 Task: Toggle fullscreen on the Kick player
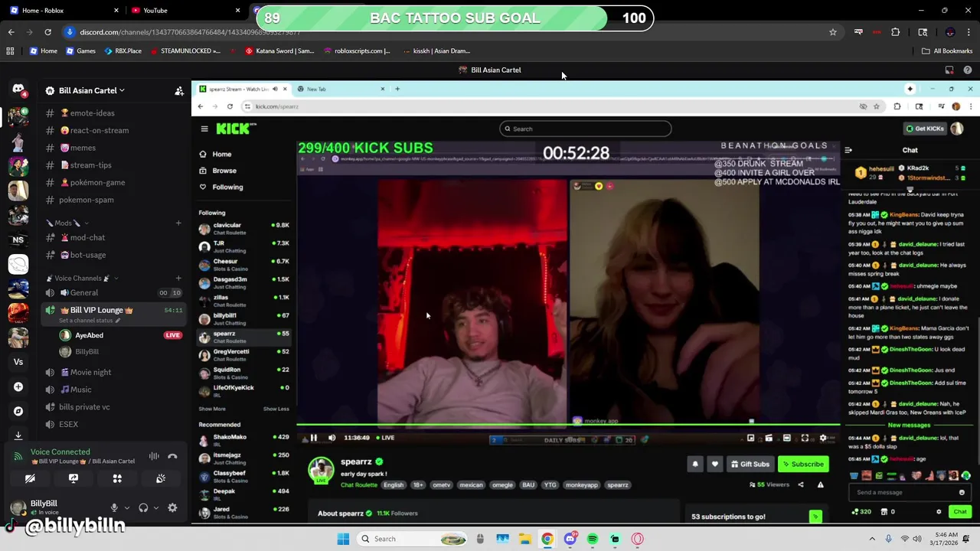805,438
